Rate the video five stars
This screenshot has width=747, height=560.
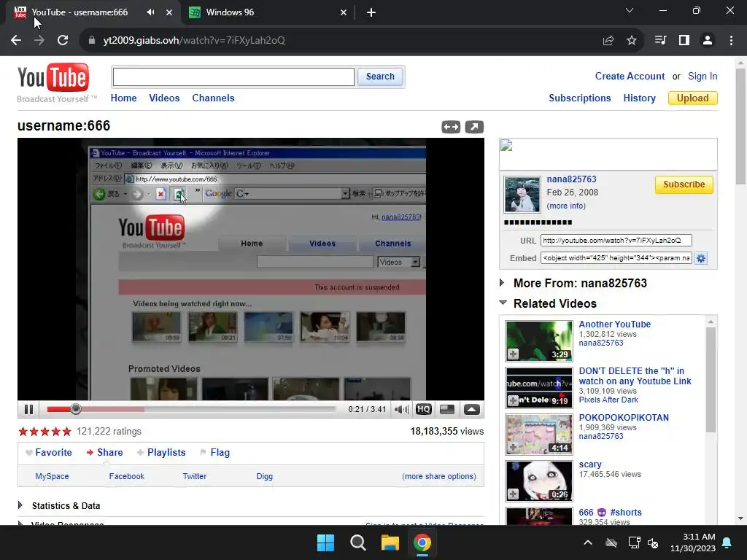(x=66, y=432)
